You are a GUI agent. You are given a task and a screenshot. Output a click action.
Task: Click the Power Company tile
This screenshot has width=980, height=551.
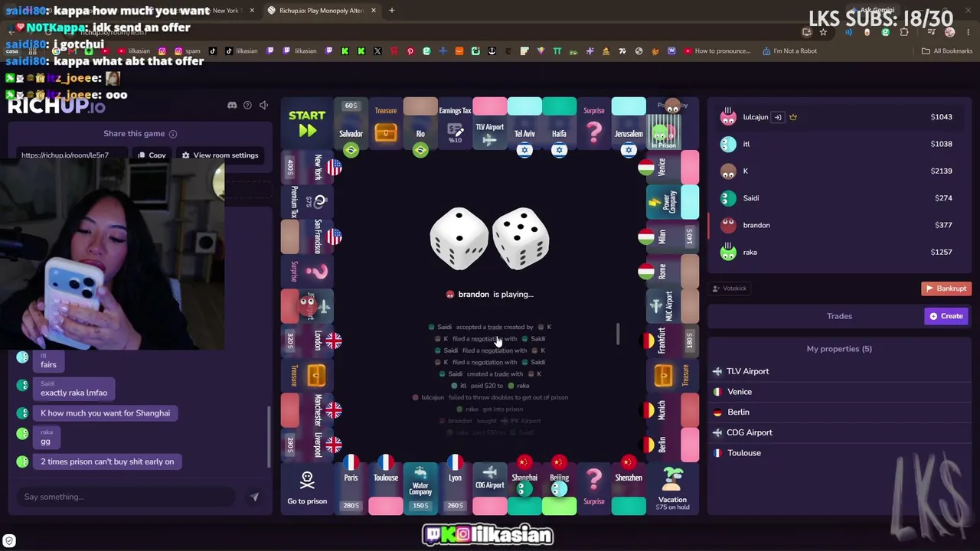(x=672, y=202)
